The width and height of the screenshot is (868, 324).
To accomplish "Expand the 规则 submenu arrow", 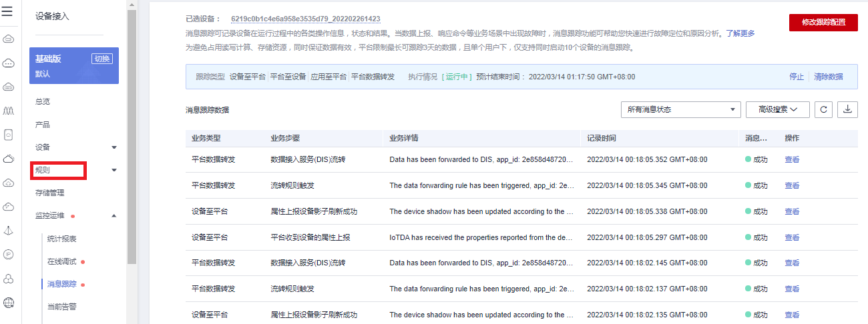I will tap(114, 170).
